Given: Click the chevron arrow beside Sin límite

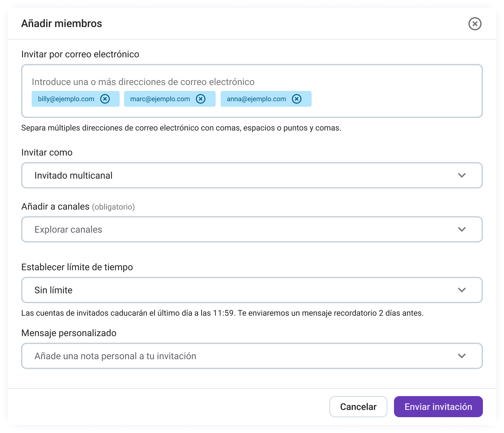Looking at the screenshot, I should coord(462,290).
